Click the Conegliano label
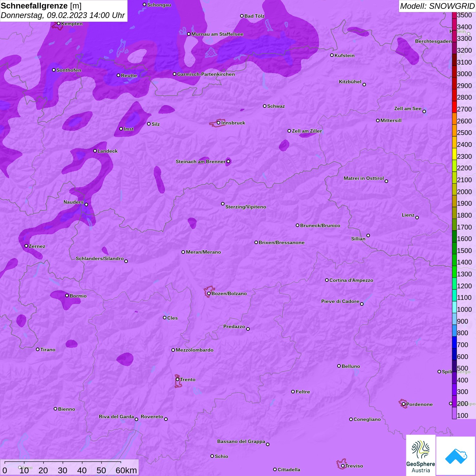 (367, 419)
